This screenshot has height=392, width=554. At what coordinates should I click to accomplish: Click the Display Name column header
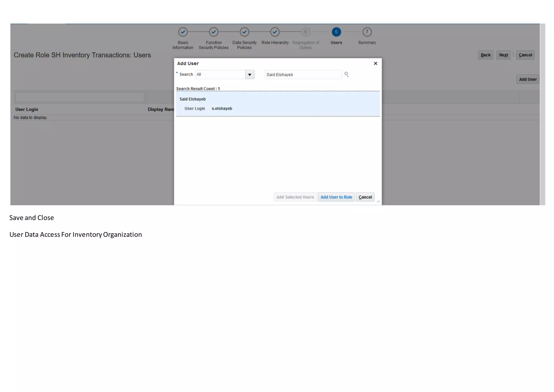click(161, 109)
